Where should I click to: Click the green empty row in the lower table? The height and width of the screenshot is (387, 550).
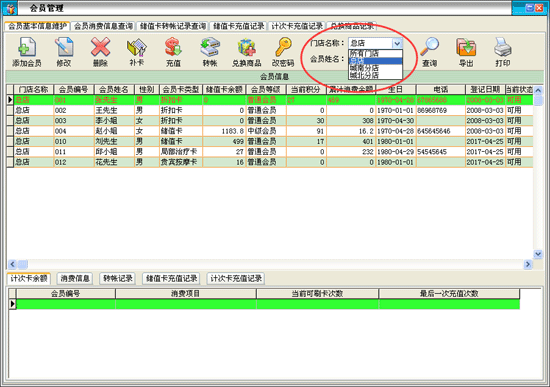click(268, 304)
